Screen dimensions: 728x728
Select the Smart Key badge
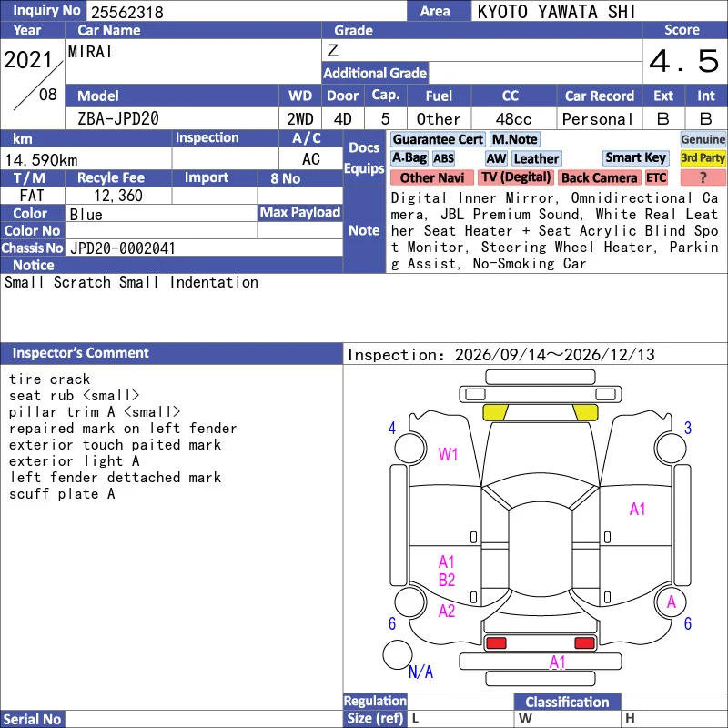coord(635,158)
